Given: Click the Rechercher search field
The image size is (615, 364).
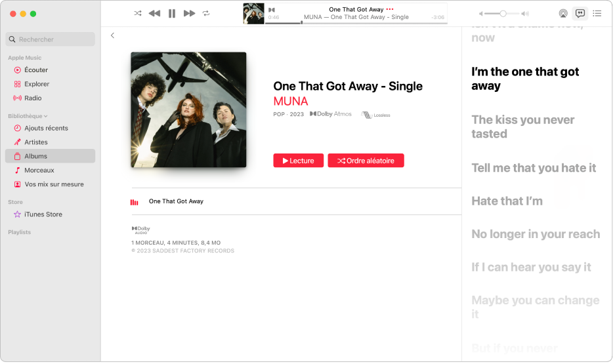Looking at the screenshot, I should (x=50, y=39).
